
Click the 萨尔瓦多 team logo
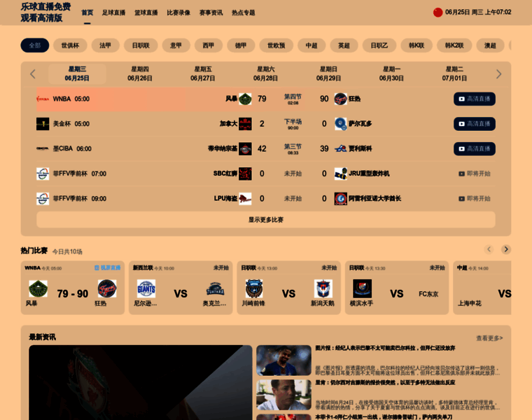point(341,124)
